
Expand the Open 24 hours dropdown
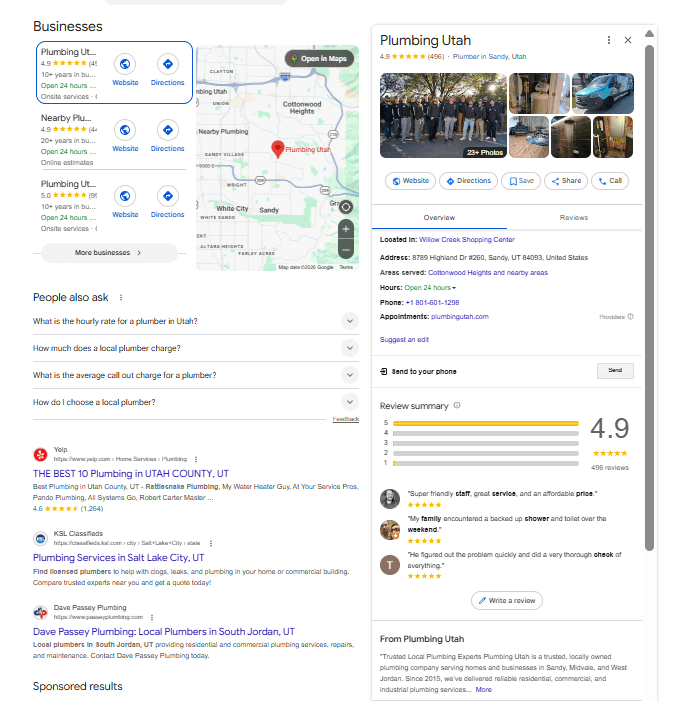click(x=430, y=287)
